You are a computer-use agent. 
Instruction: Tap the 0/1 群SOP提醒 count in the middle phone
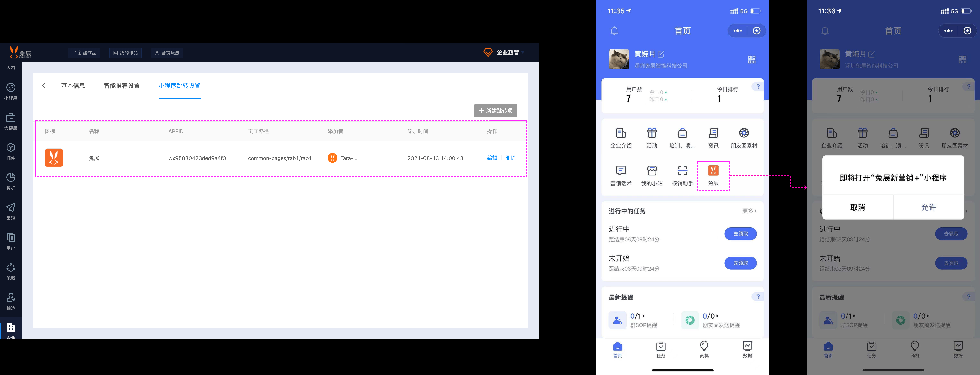pos(637,316)
